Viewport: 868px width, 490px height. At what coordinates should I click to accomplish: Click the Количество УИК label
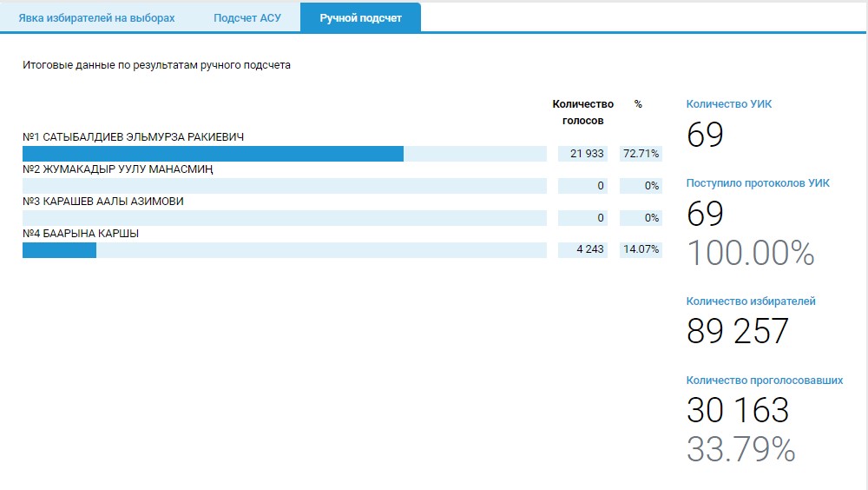point(728,104)
